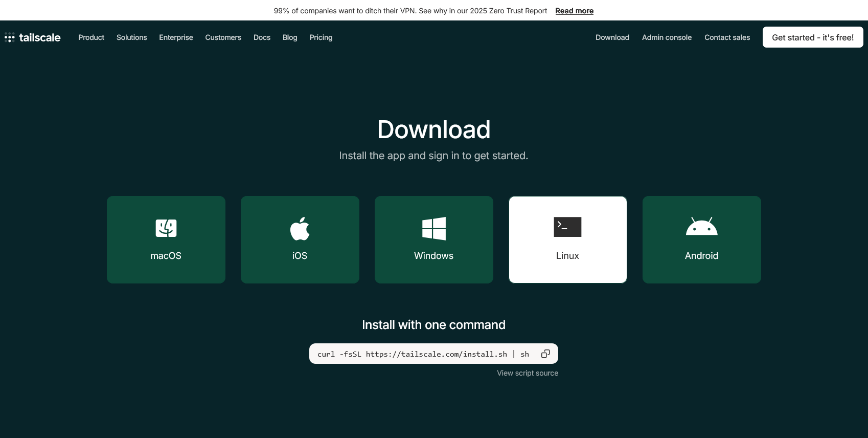Open the View script source link
Viewport: 868px width, 438px height.
tap(528, 373)
